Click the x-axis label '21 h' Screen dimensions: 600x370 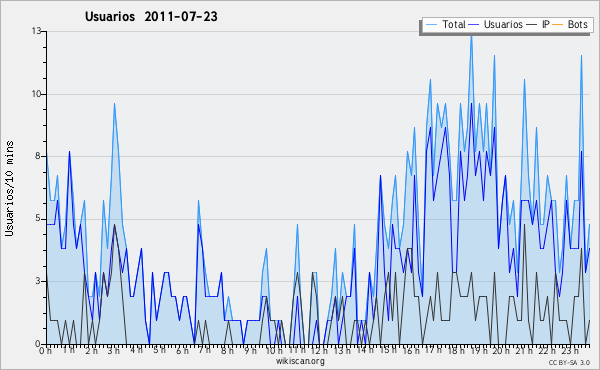click(524, 350)
